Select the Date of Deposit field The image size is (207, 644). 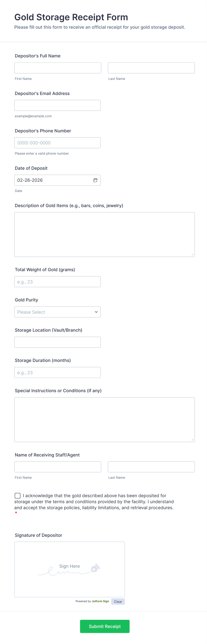pos(53,180)
